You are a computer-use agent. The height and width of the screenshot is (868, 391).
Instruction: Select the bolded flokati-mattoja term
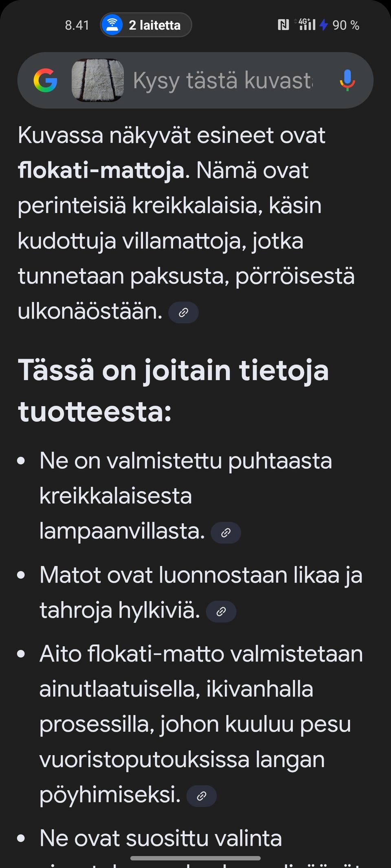click(99, 171)
